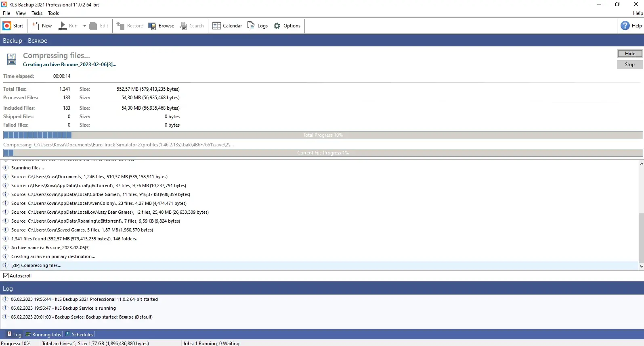Image resolution: width=644 pixels, height=346 pixels.
Task: Click the Run toolbar button
Action: coord(68,26)
